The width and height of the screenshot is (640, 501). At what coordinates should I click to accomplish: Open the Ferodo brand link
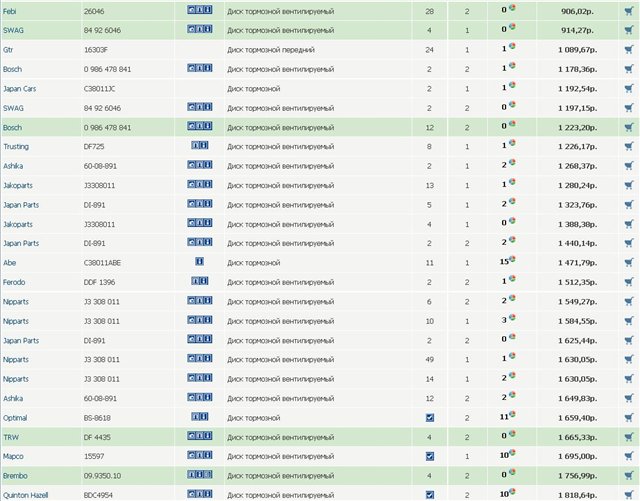(14, 282)
